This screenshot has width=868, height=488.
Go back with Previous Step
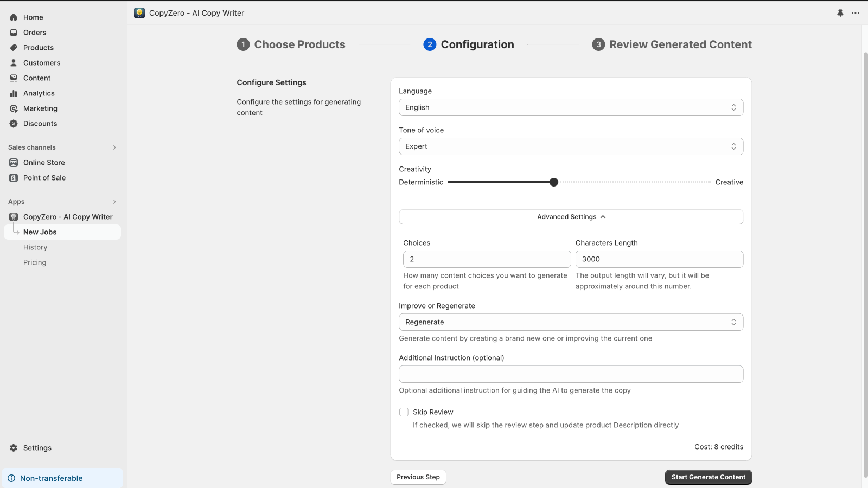pos(418,477)
